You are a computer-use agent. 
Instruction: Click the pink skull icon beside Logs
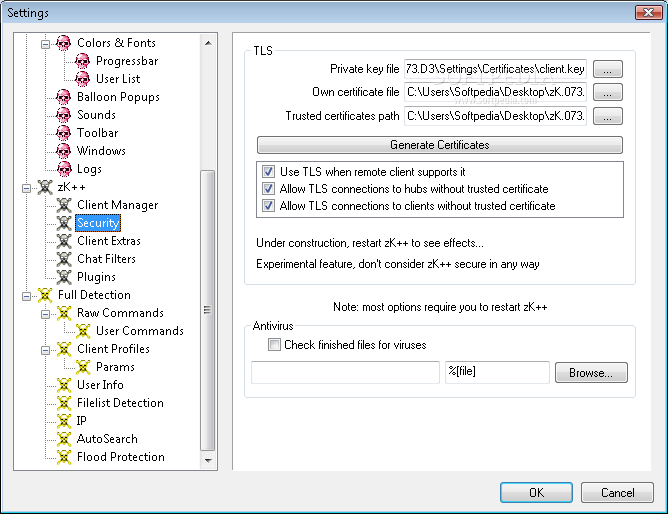pyautogui.click(x=63, y=169)
